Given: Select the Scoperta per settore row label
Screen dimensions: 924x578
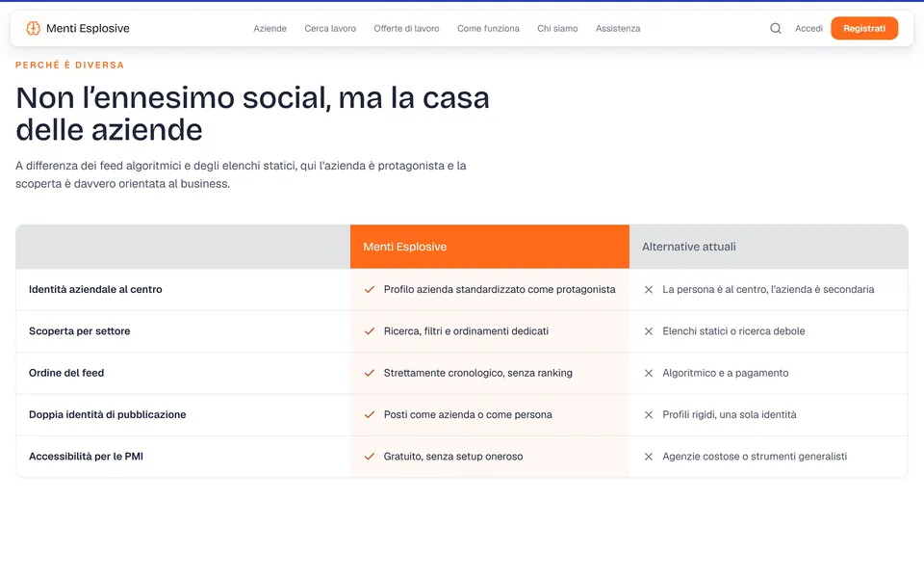Looking at the screenshot, I should click(80, 331).
